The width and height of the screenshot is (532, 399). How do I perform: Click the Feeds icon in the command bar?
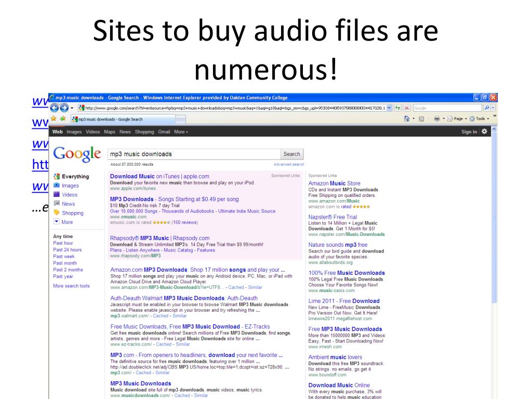click(421, 119)
